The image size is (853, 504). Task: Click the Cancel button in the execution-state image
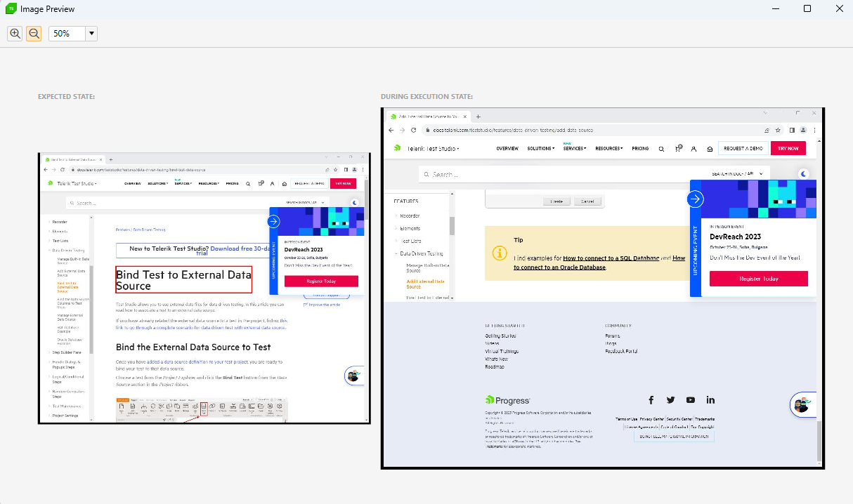[x=589, y=201]
